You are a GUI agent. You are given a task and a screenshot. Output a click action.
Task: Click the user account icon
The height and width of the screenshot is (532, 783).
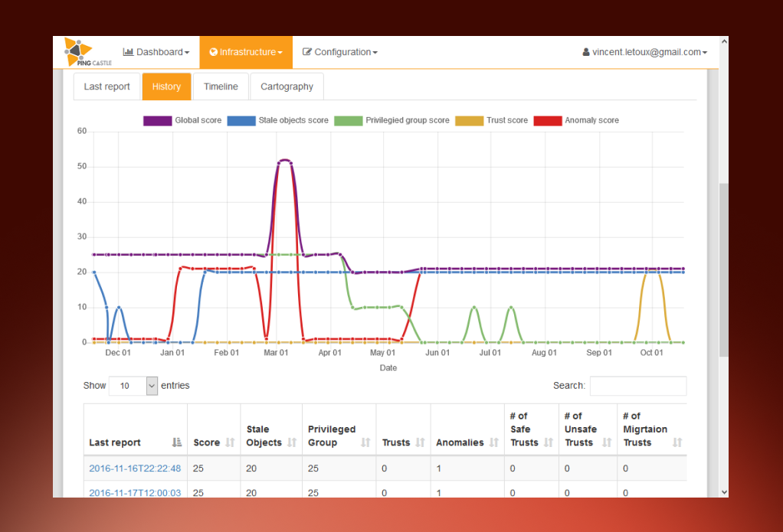[x=586, y=52]
